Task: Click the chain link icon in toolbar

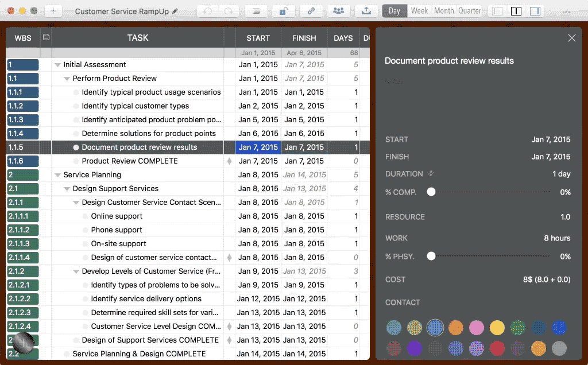Action: (x=311, y=11)
